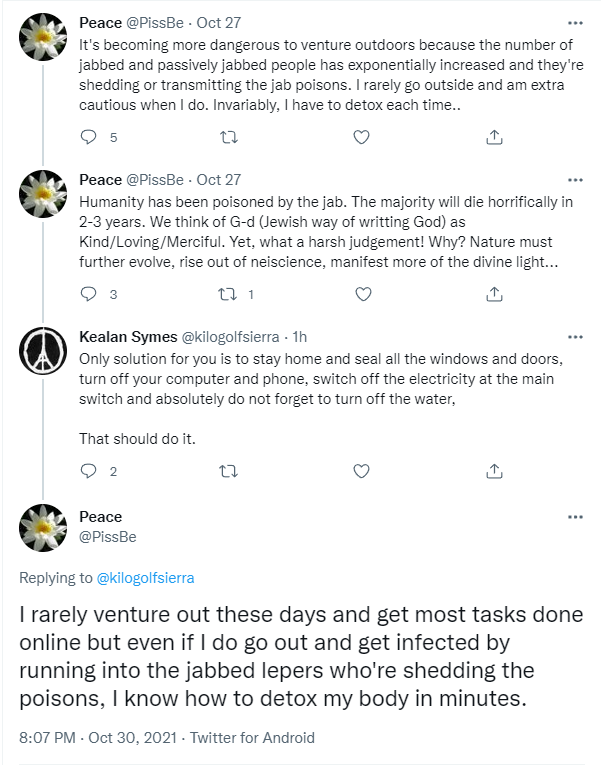Like Kealan Symes's tweet

(x=361, y=471)
